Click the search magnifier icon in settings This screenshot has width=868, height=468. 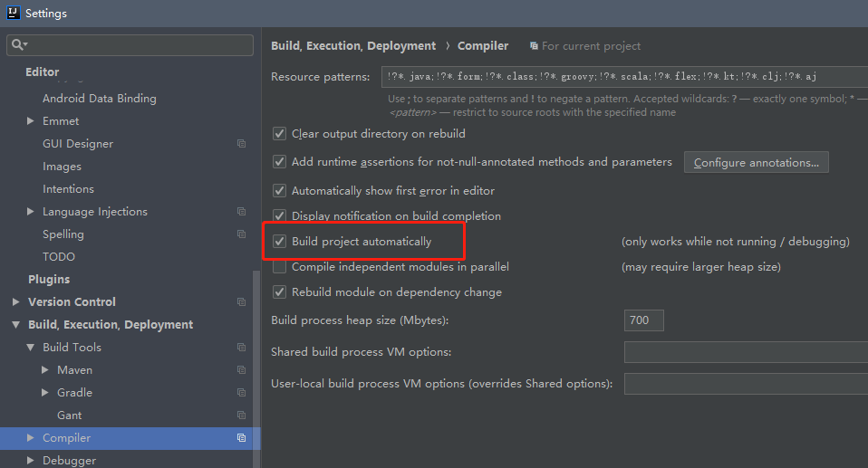pos(18,44)
